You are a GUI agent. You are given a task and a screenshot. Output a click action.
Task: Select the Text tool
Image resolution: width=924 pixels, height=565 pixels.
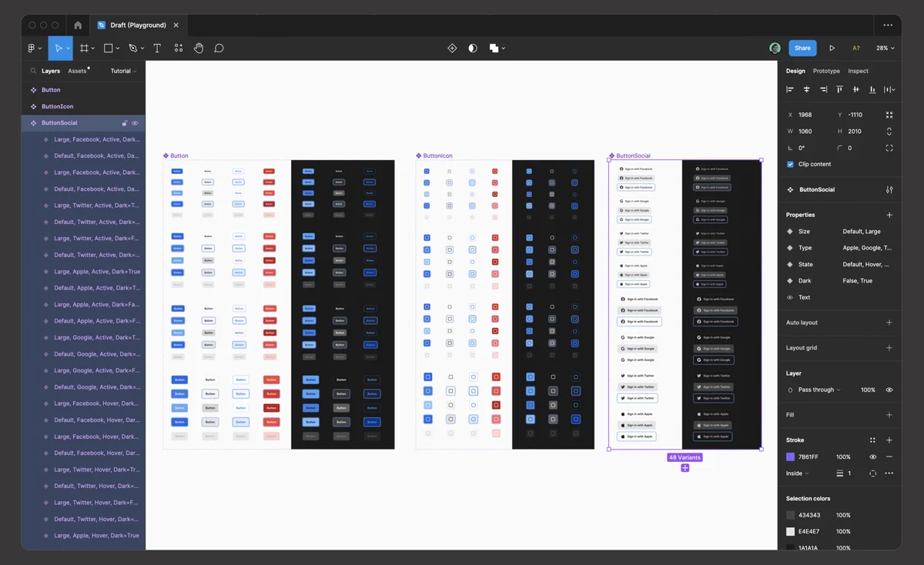coord(157,48)
